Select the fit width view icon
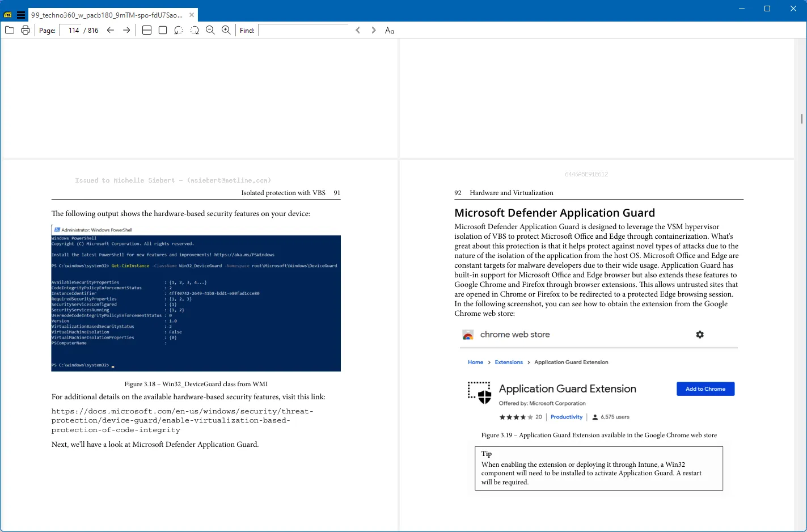 147,30
